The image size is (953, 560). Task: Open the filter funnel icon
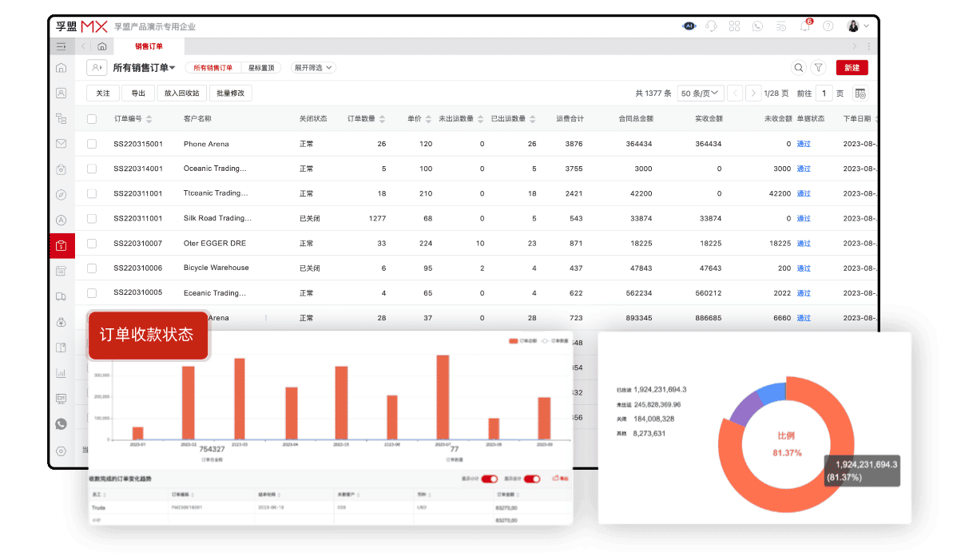819,68
